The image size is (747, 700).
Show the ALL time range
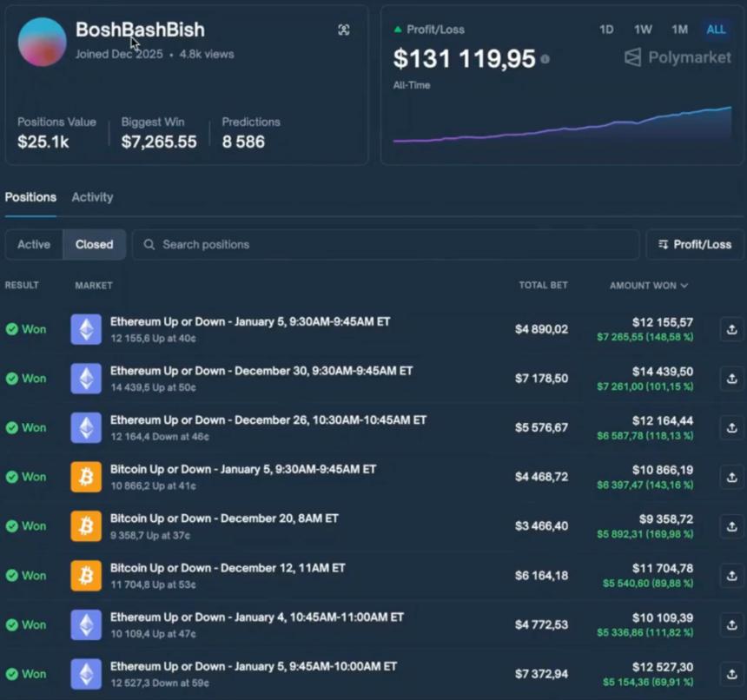716,30
